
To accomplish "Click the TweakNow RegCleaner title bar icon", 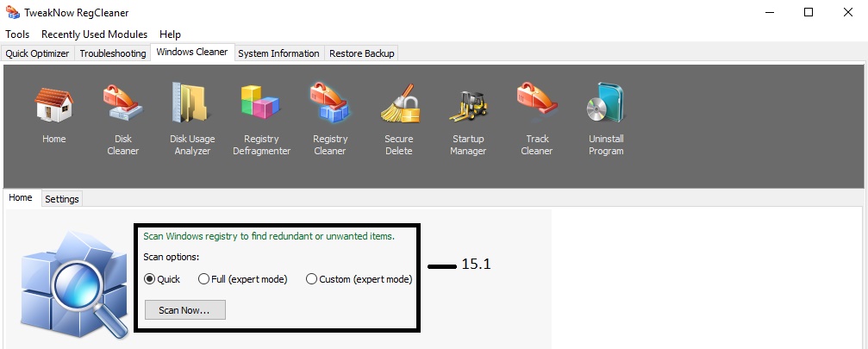I will point(12,11).
